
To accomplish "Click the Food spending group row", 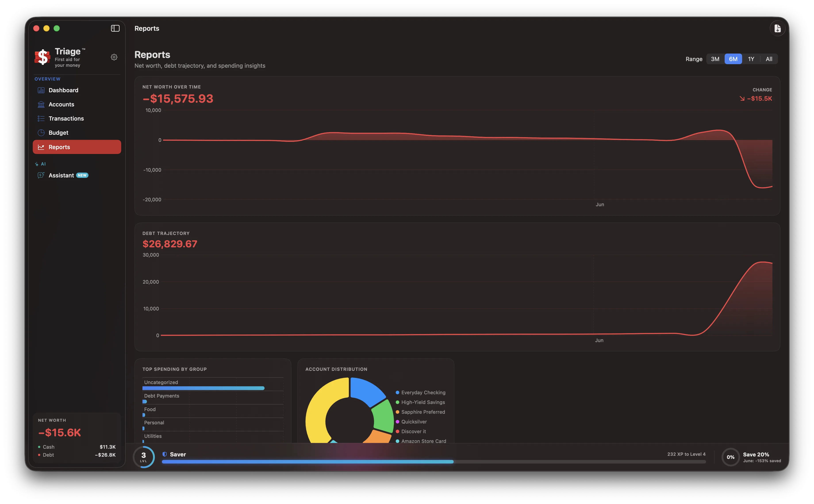I will coord(213,411).
